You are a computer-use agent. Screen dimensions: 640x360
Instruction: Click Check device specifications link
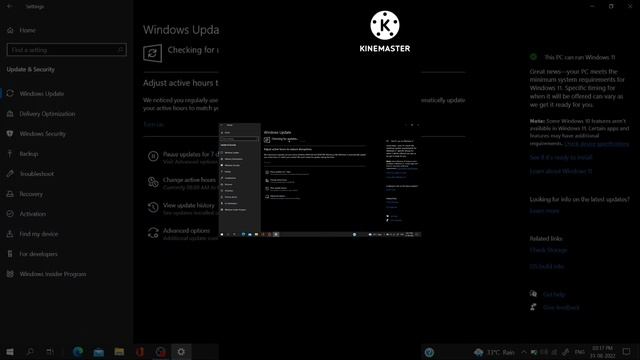tap(597, 144)
